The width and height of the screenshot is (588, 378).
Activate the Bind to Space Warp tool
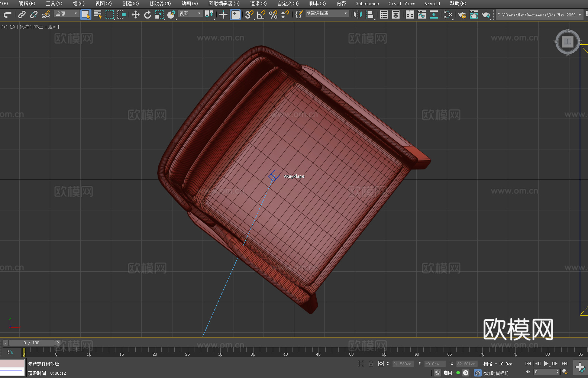[x=46, y=14]
